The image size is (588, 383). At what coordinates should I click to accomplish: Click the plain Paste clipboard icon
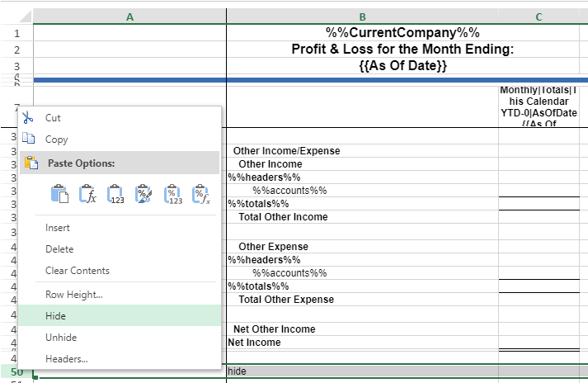tap(59, 195)
